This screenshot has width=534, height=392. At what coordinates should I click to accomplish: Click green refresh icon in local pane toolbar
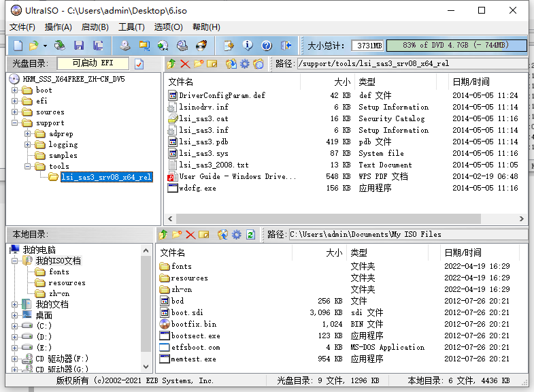pos(250,234)
